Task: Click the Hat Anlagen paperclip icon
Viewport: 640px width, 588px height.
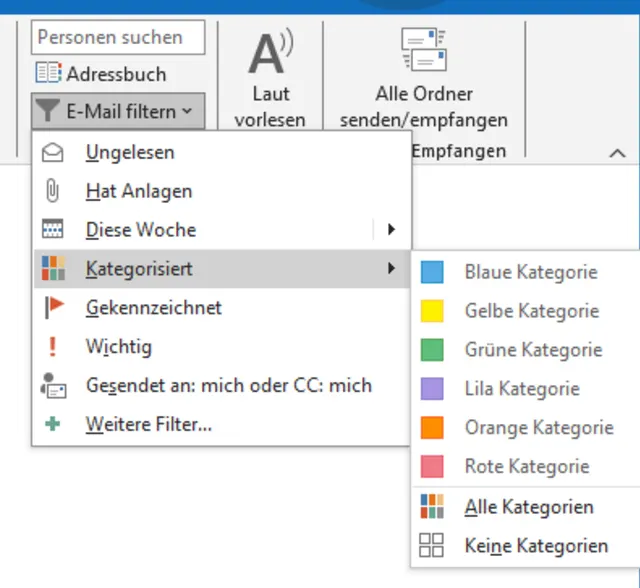Action: tap(54, 191)
